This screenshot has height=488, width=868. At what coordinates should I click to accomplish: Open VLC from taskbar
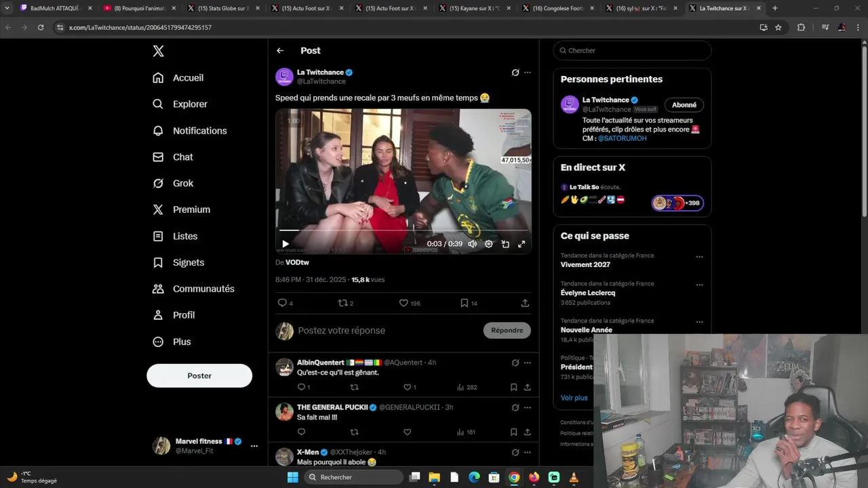(574, 477)
